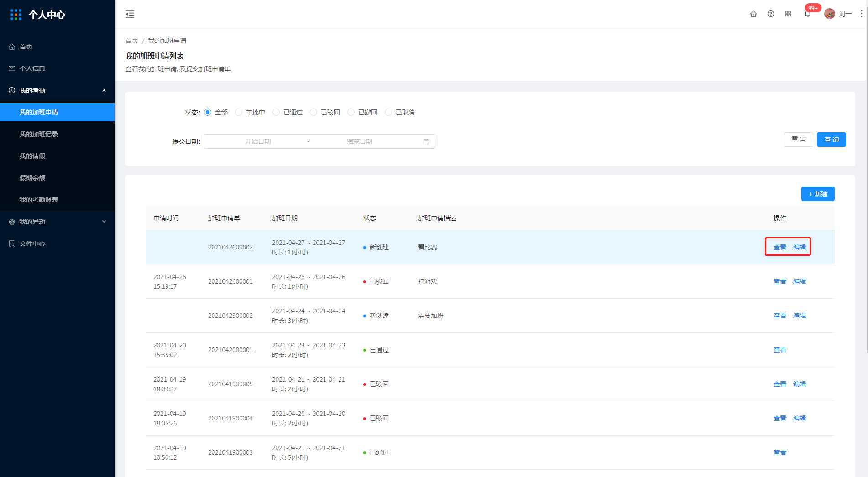Screen dimensions: 868x477
Task: Click 查看 for request 2021042000001
Action: coord(780,350)
